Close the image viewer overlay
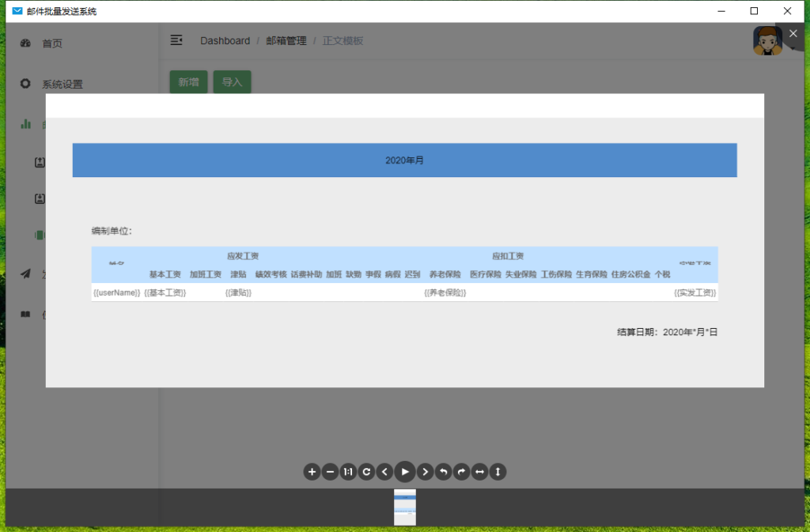 coord(793,33)
